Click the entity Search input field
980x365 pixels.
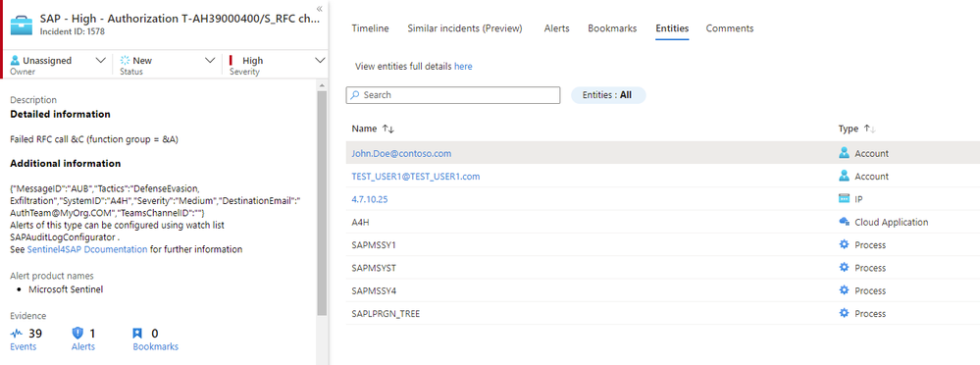(453, 95)
